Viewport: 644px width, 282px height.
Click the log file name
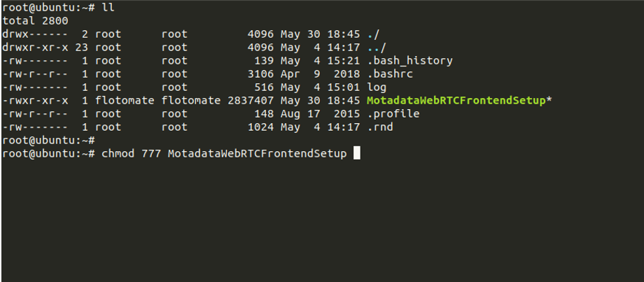pos(377,87)
